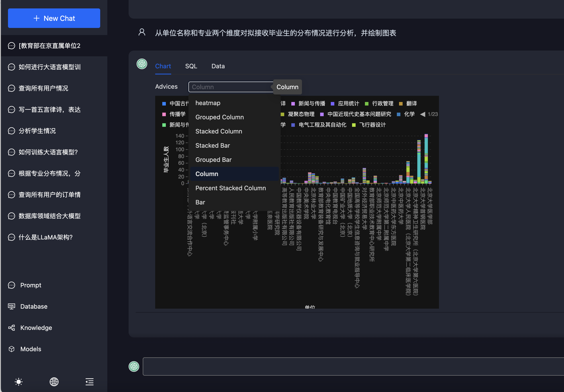Click the chat message input box

353,367
